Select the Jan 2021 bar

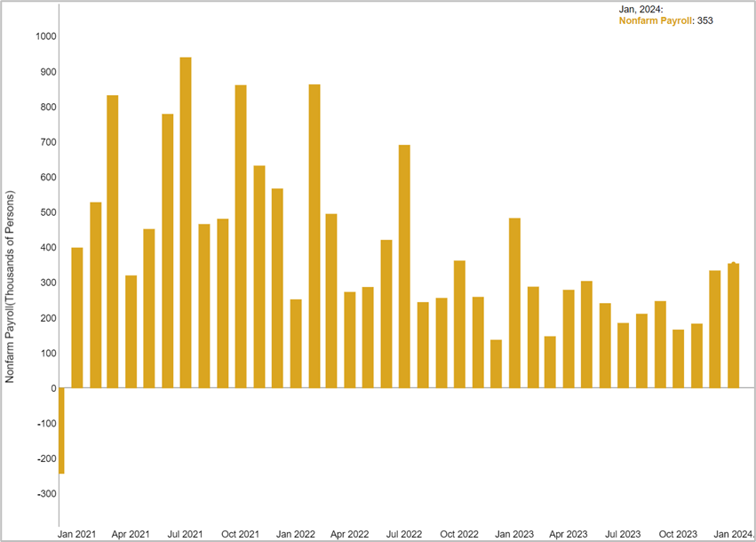pyautogui.click(x=77, y=318)
